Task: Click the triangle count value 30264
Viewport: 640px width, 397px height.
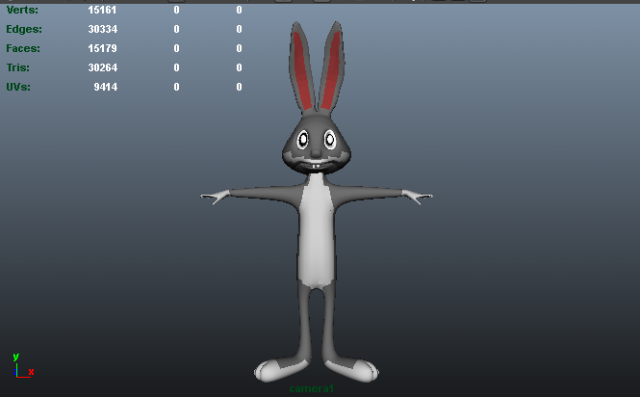Action: point(102,68)
